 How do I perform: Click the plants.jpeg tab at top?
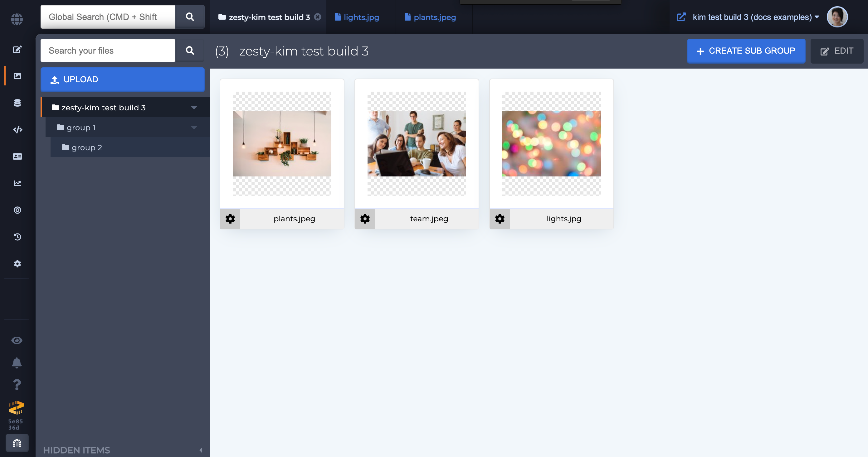coord(435,17)
